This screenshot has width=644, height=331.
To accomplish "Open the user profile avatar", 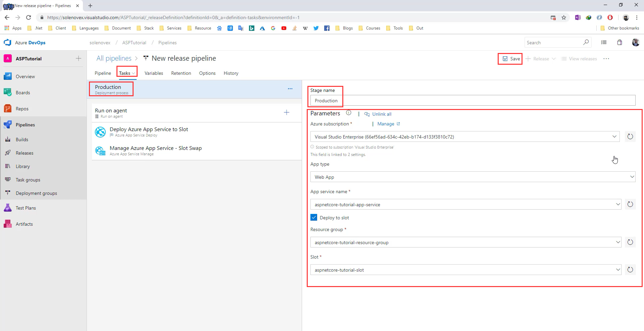I will coord(636,42).
